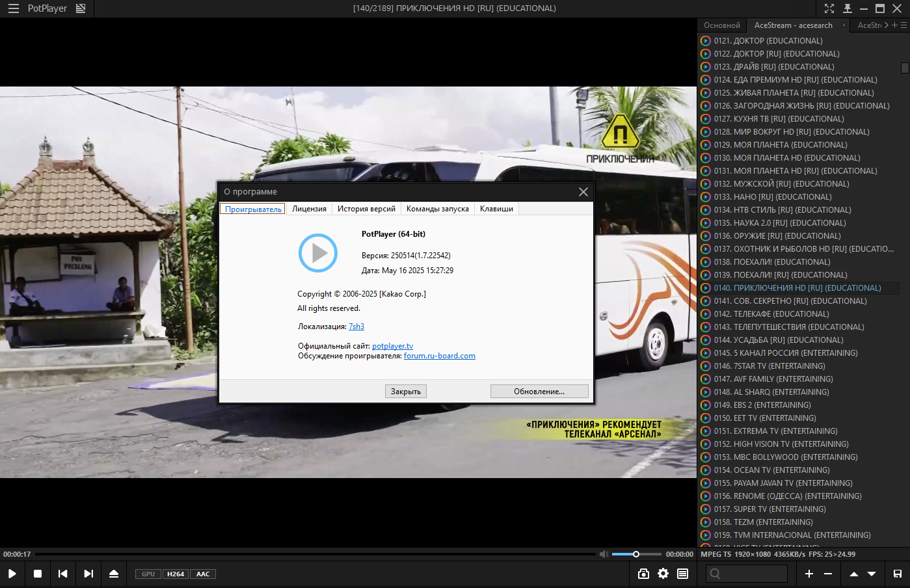Open the potplayer.tv official site link
This screenshot has width=910, height=588.
point(392,346)
